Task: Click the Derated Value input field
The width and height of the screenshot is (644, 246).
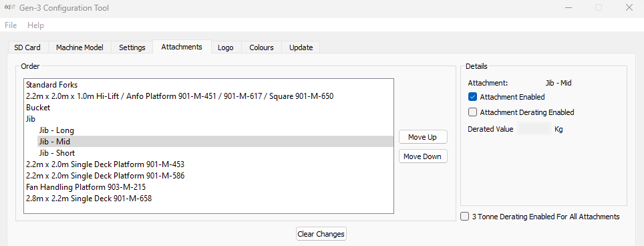Action: point(534,129)
